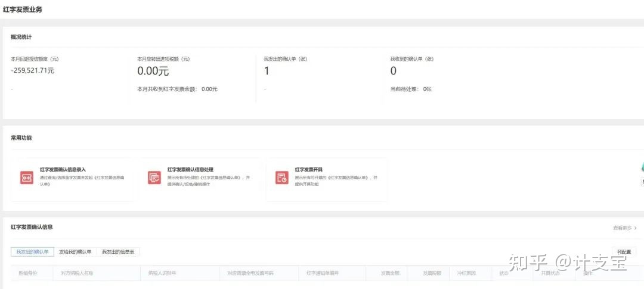644x289 pixels.
Task: Open the 红字发票确认信息录入 card title
Action: point(63,170)
